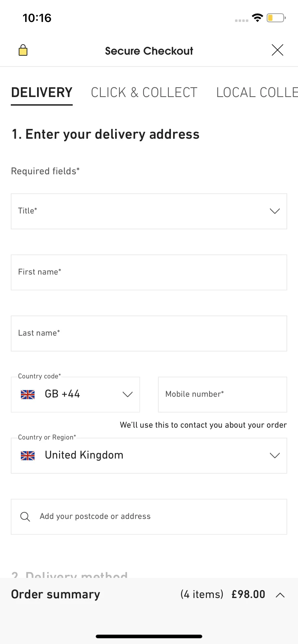
Task: Focus the Mobile number field
Action: tap(222, 395)
